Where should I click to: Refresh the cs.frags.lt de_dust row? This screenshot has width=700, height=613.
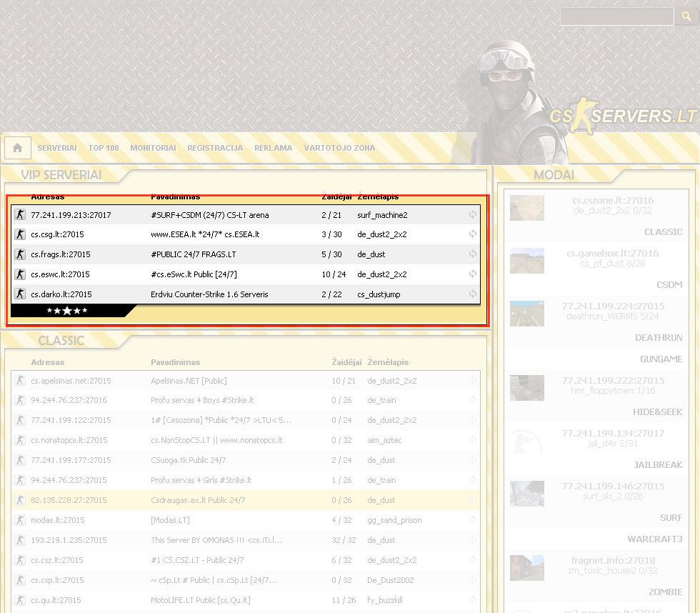click(472, 254)
